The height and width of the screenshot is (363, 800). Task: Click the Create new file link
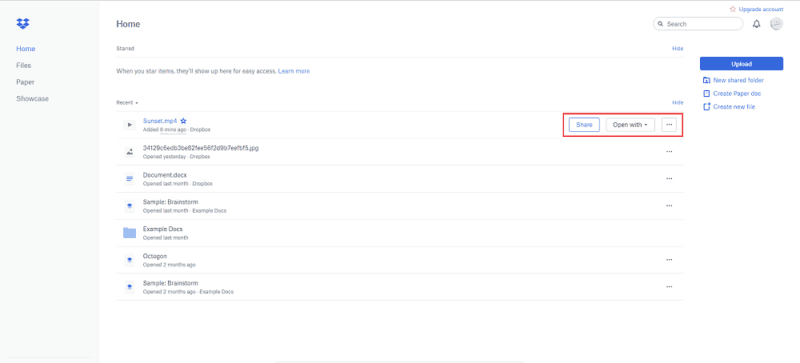(734, 107)
